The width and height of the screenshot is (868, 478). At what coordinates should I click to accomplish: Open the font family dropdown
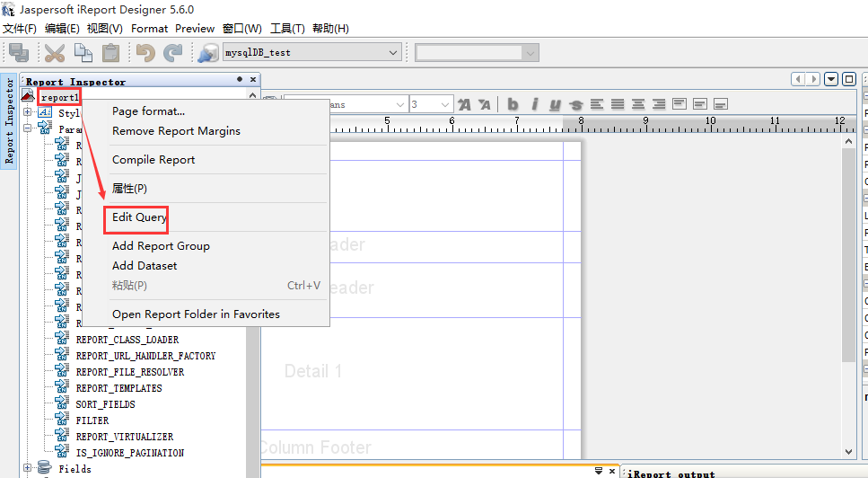click(400, 104)
